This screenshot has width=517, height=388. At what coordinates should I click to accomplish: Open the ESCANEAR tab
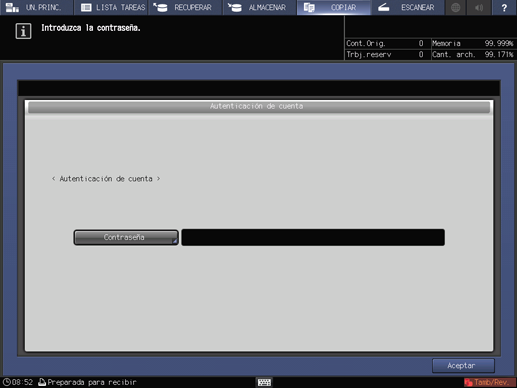[x=408, y=7]
